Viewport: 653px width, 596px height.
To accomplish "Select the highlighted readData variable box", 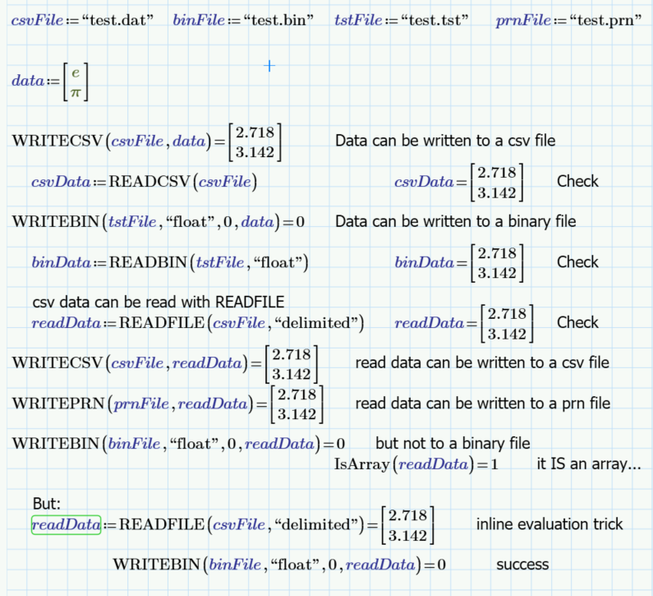I will coord(66,525).
